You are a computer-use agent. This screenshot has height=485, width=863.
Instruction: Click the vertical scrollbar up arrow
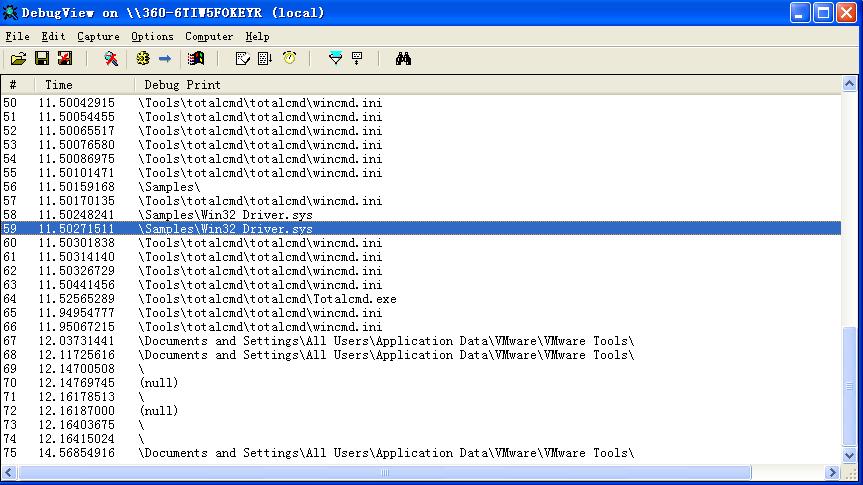849,84
